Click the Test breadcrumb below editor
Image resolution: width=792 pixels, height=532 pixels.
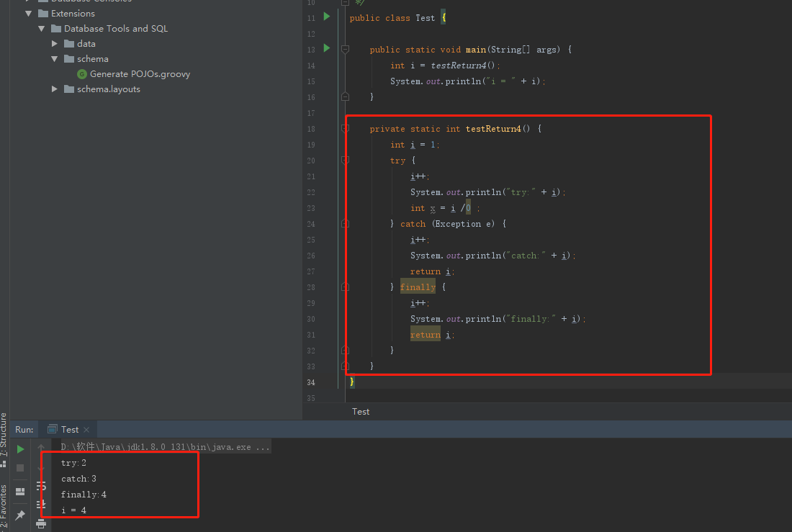(361, 412)
